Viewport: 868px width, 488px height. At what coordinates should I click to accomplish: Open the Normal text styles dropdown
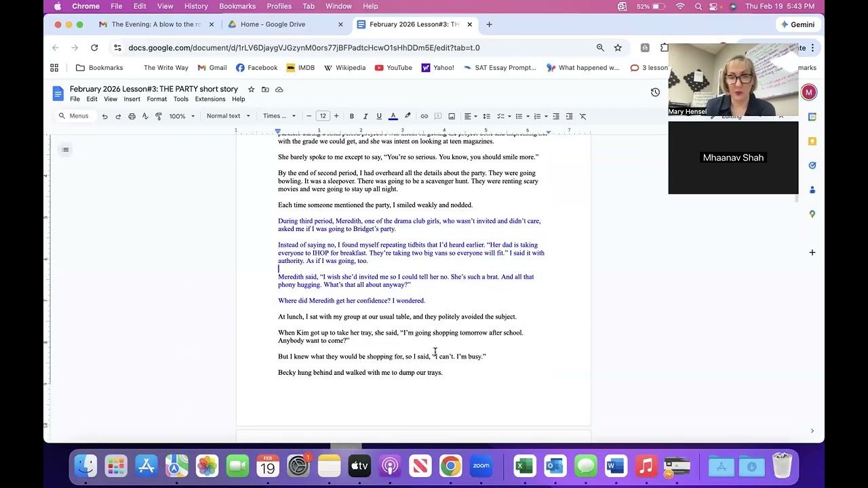(229, 116)
